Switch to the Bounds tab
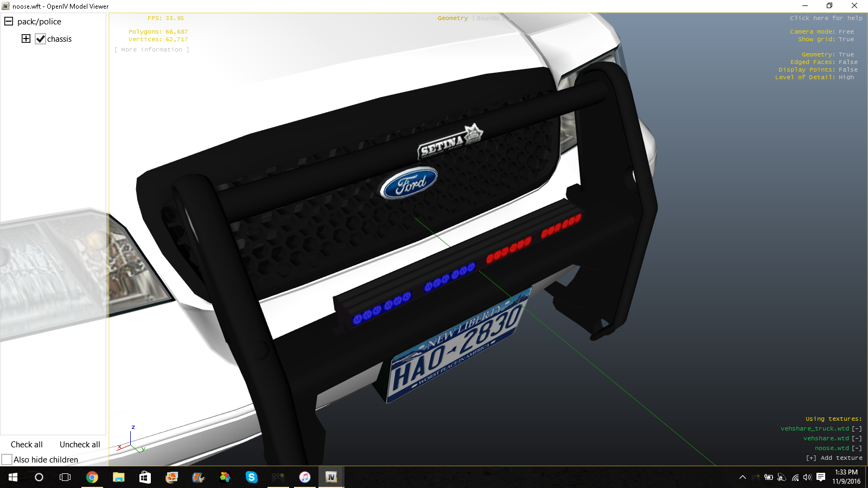 (x=488, y=18)
